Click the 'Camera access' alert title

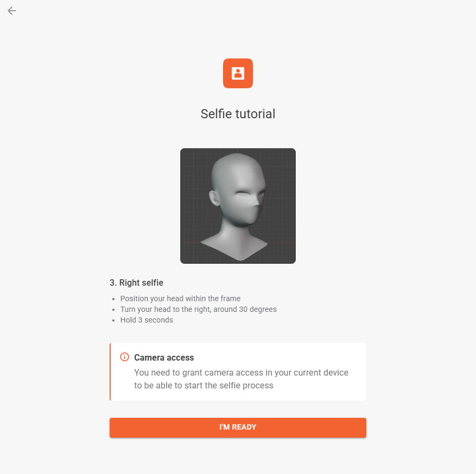point(164,357)
